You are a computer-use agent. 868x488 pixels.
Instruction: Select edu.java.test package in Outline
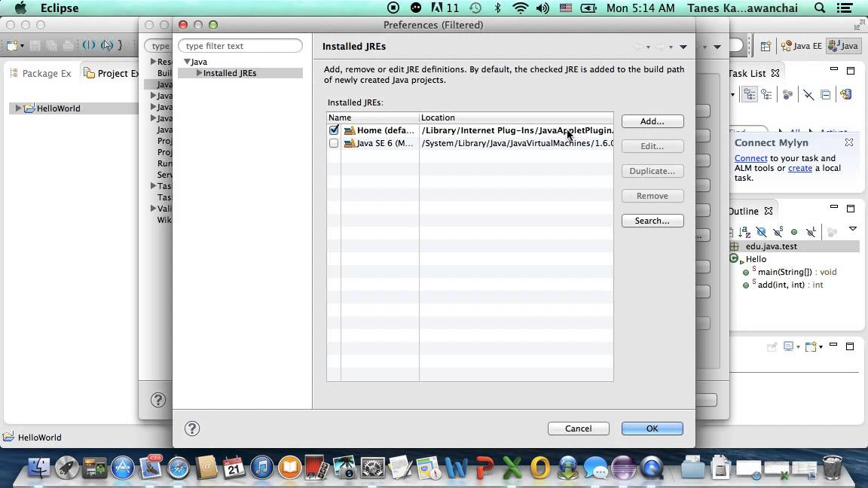(x=771, y=246)
